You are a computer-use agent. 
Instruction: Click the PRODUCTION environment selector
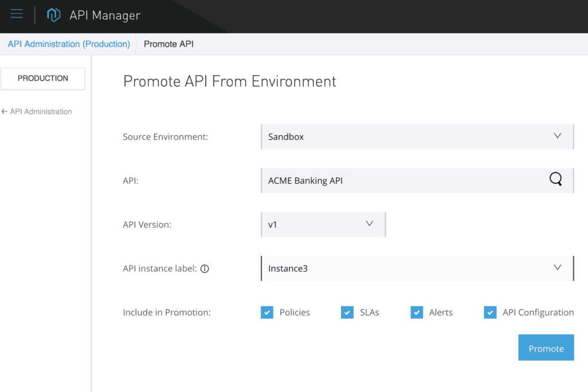coord(42,79)
